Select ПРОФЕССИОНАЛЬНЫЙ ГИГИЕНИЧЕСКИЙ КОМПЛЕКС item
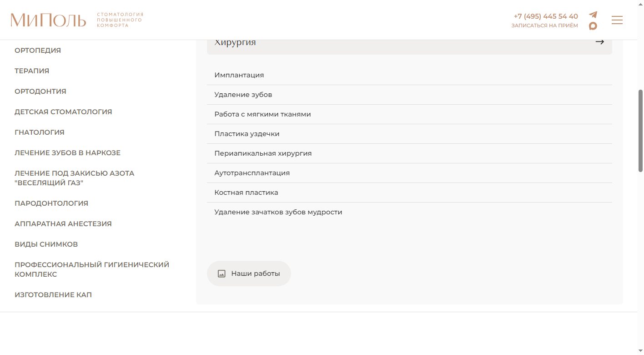This screenshot has width=644, height=355. 92,269
